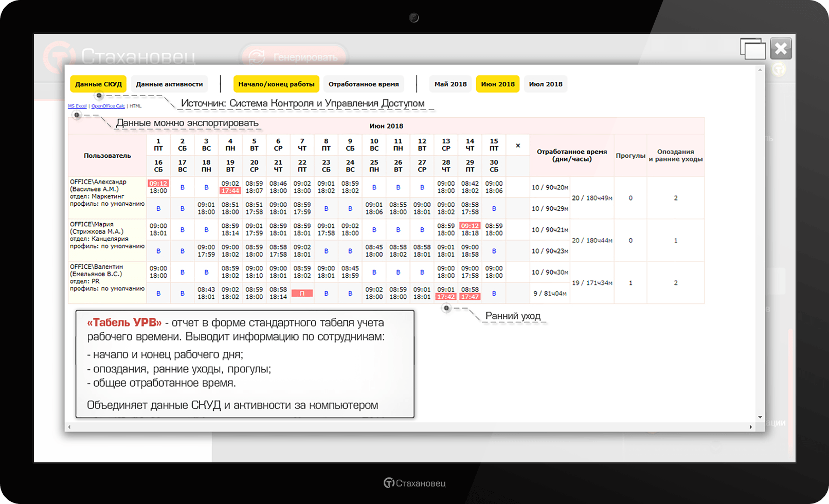Export report via OpenOffice Calc link
829x504 pixels.
(x=108, y=106)
